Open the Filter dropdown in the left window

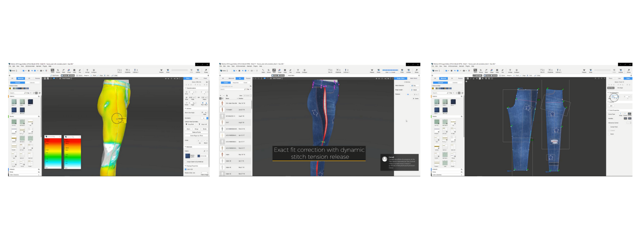pos(29,93)
